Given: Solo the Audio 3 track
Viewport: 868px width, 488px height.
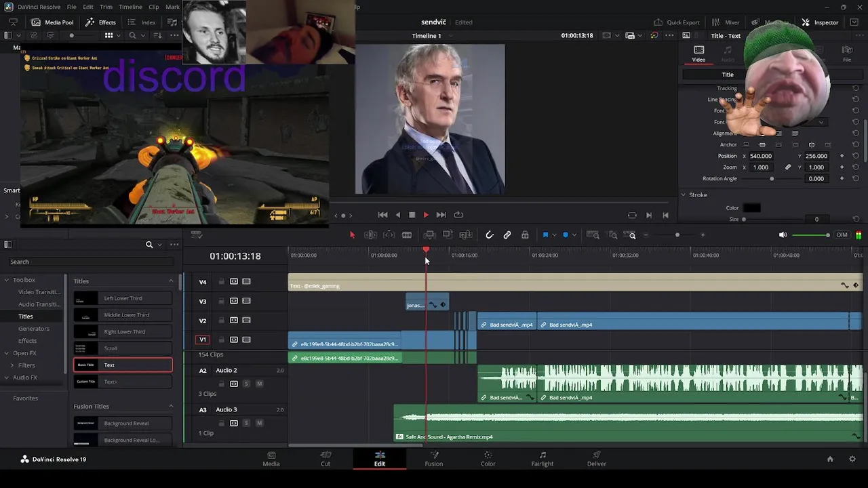Looking at the screenshot, I should (246, 423).
